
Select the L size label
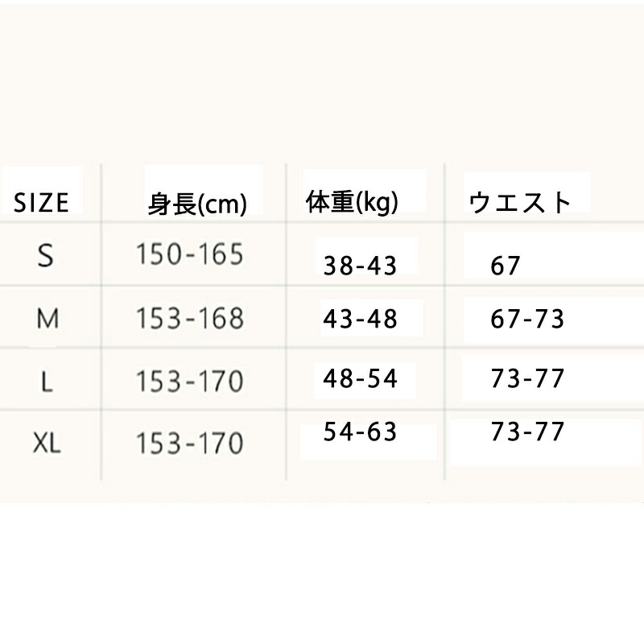(47, 382)
